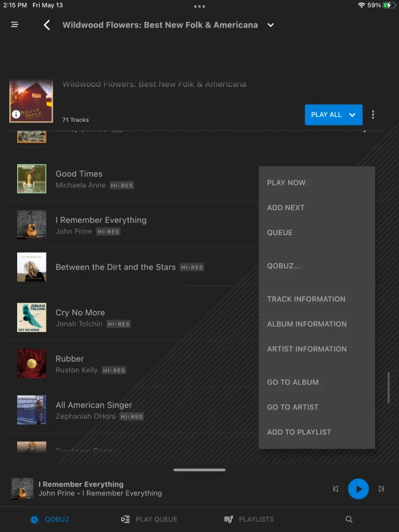Open Good Times album cover thumbnail

(x=32, y=179)
